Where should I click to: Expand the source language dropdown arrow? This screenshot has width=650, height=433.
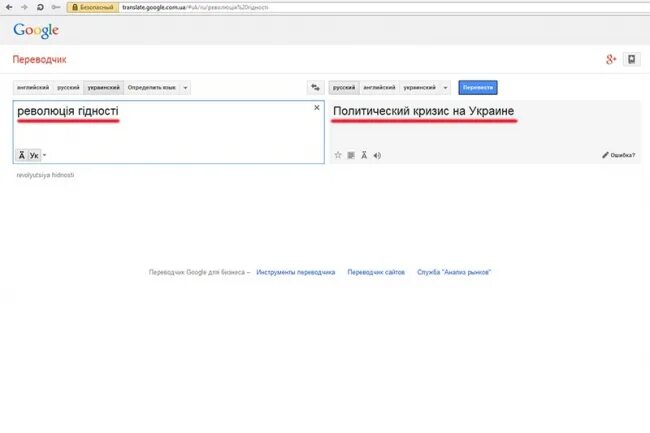point(185,87)
